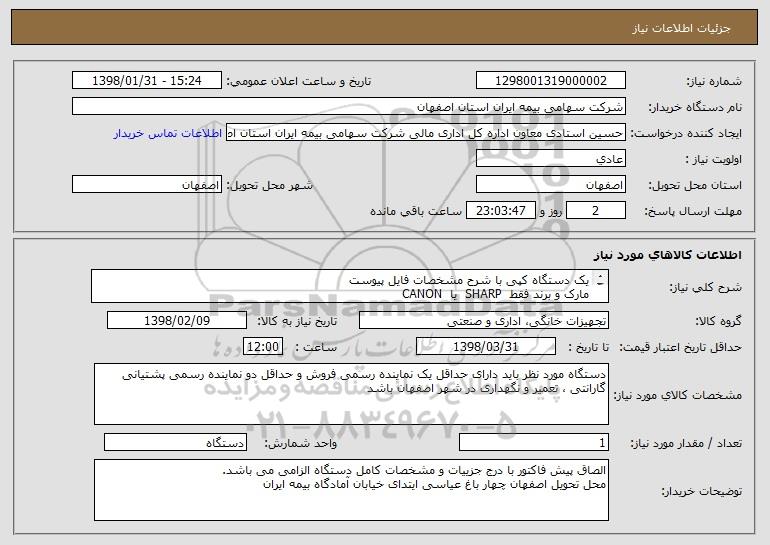Click the general need description text box
Viewport: 770px width, 545px height.
pyautogui.click(x=350, y=286)
